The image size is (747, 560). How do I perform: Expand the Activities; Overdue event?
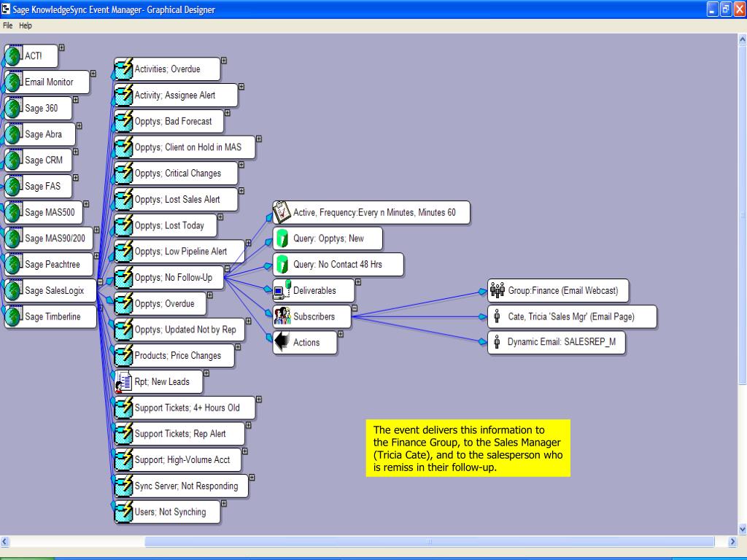point(224,61)
